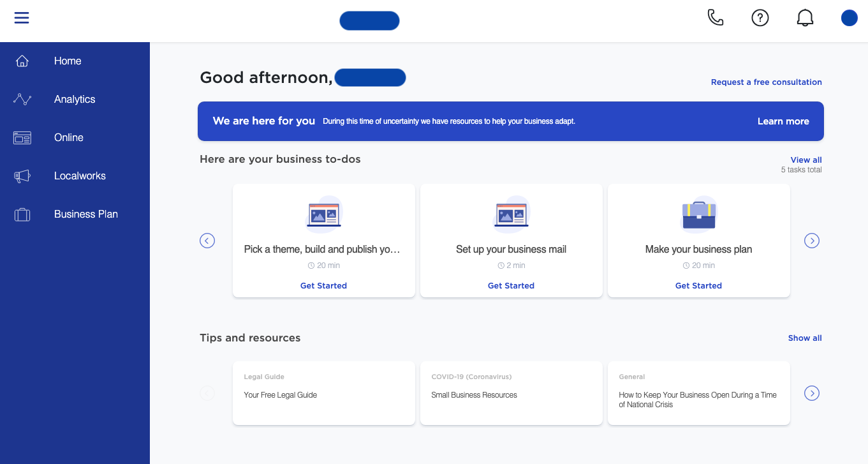This screenshot has height=464, width=868.
Task: Select Online in the sidebar menu
Action: pos(69,138)
